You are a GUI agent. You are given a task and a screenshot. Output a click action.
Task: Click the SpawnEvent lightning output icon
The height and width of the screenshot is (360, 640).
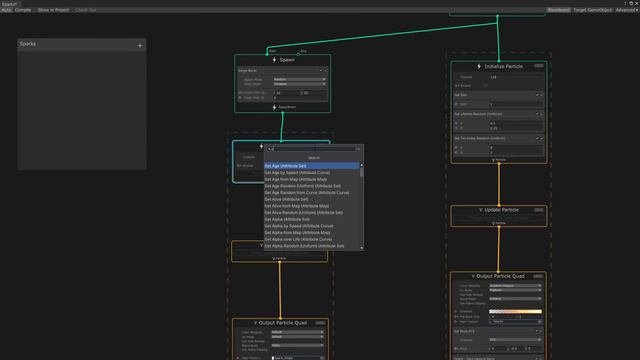coord(274,107)
